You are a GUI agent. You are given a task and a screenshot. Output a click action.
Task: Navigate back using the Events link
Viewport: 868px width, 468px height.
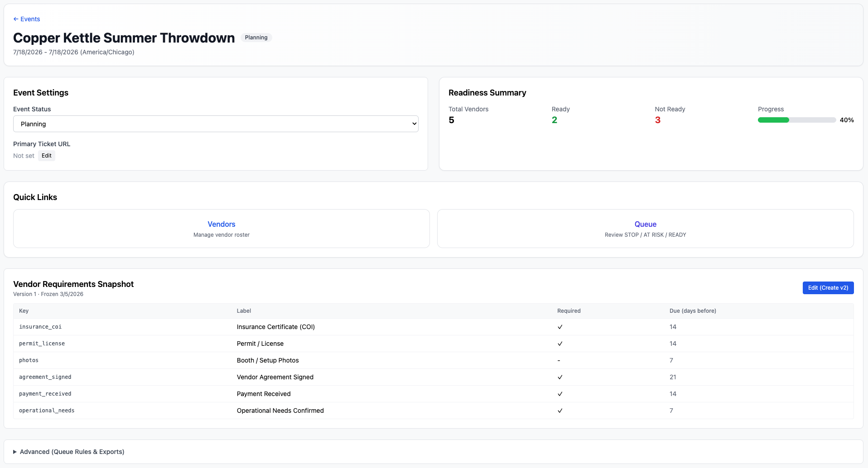click(29, 19)
